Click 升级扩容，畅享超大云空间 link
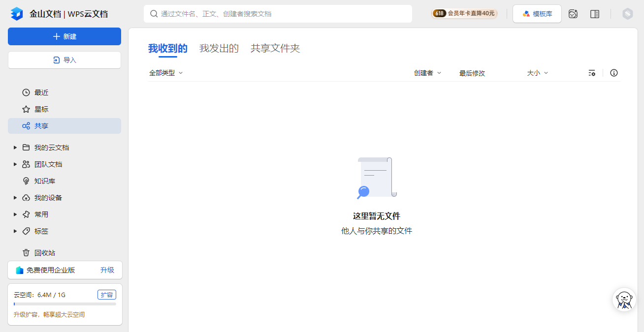The image size is (644, 332). (x=49, y=314)
